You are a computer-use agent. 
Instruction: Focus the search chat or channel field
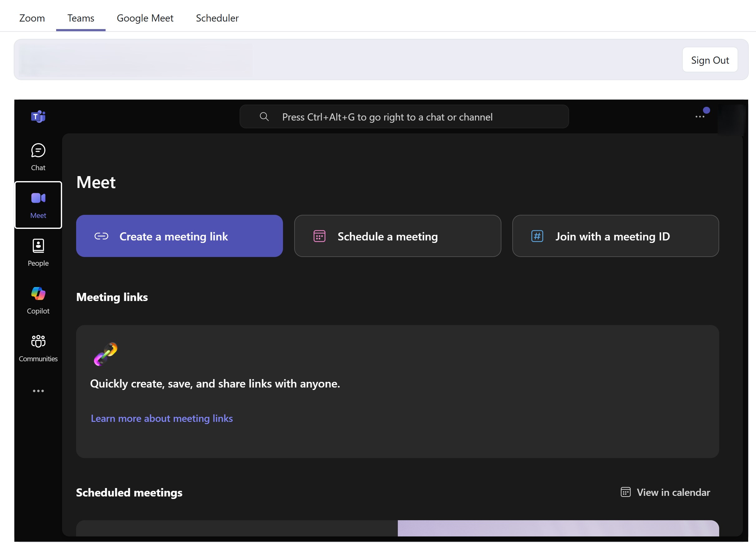(404, 116)
